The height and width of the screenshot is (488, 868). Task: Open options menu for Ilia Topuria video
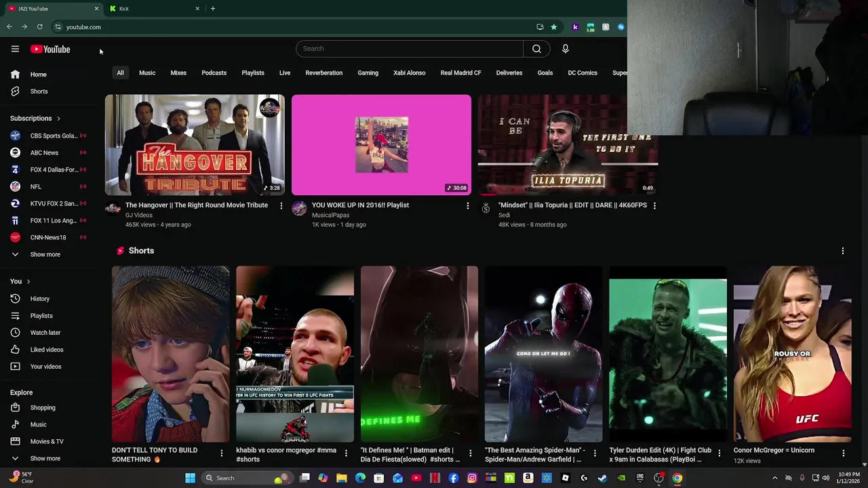[654, 205]
